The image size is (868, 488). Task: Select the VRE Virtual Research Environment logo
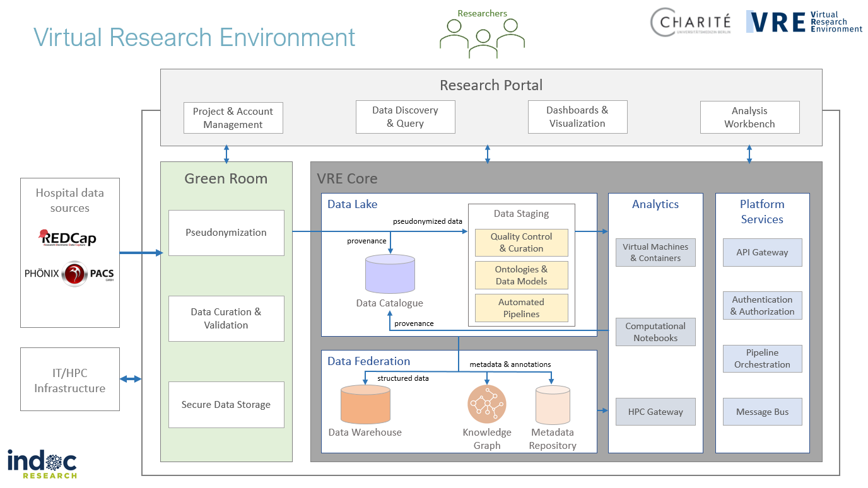click(804, 21)
